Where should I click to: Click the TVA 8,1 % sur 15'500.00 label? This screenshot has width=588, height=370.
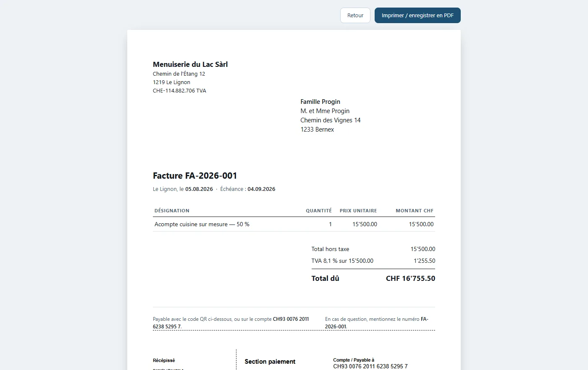342,261
